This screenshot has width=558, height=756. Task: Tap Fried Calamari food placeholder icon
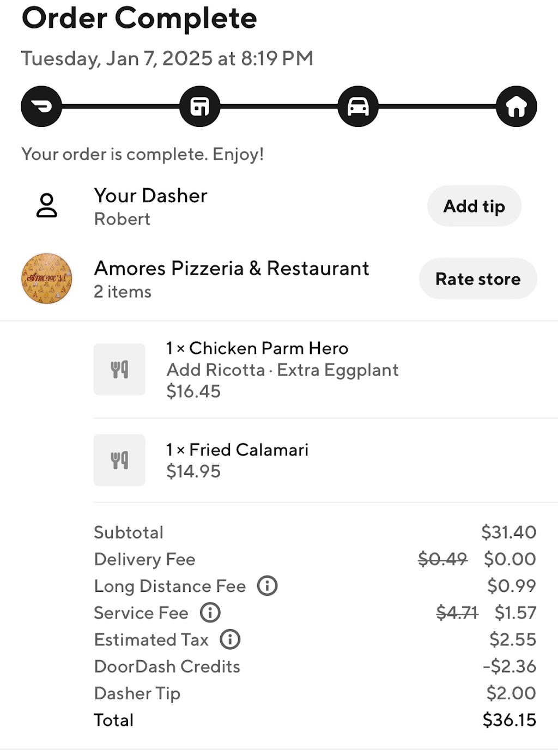tap(119, 460)
